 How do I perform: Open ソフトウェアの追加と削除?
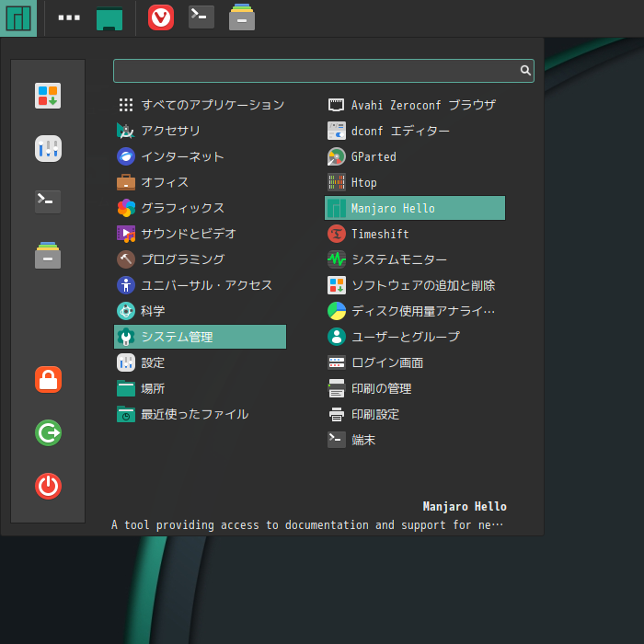click(x=422, y=285)
